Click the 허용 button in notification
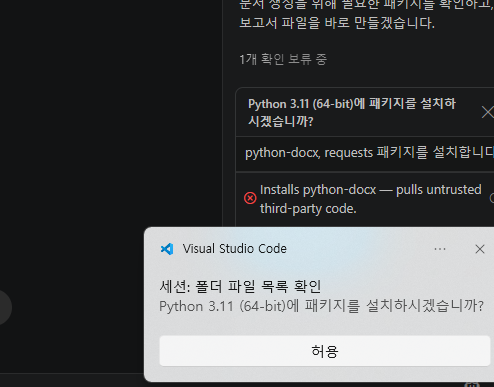This screenshot has height=387, width=494. [x=325, y=351]
